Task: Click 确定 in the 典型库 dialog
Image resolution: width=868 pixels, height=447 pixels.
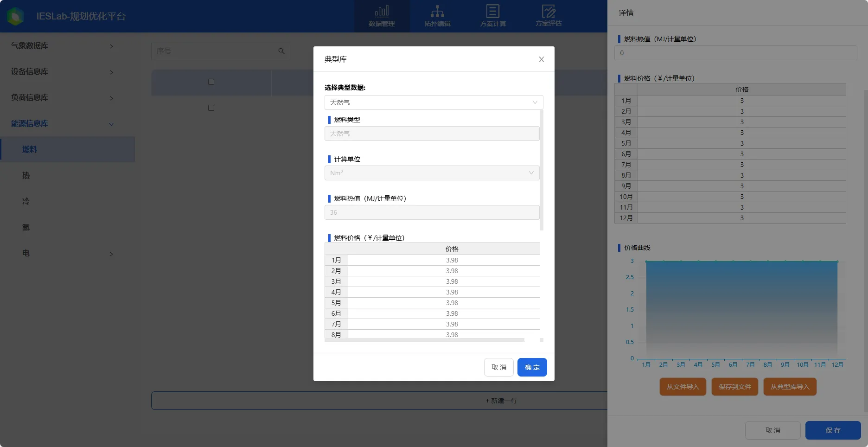Action: point(532,367)
